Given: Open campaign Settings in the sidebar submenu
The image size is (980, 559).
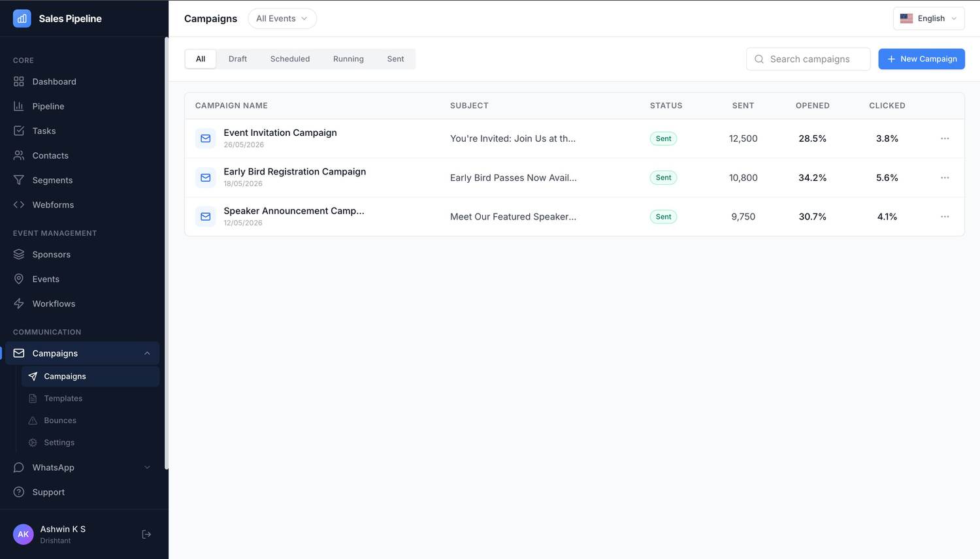Looking at the screenshot, I should click(90, 443).
